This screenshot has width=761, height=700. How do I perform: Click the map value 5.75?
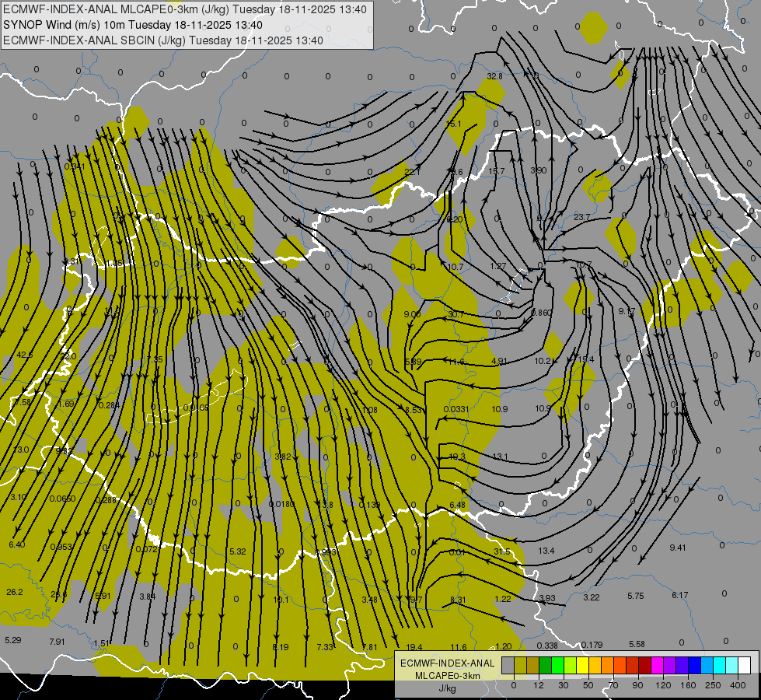(635, 596)
